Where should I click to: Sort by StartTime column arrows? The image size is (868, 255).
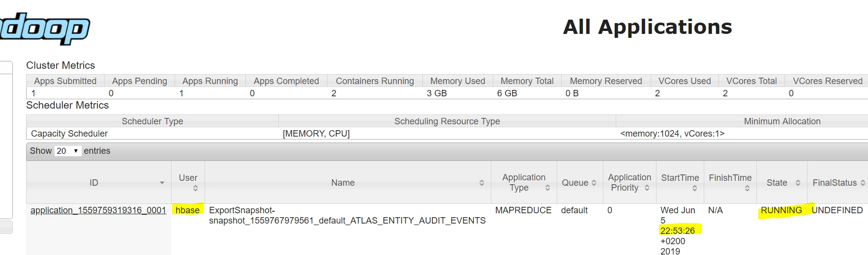[x=694, y=188]
